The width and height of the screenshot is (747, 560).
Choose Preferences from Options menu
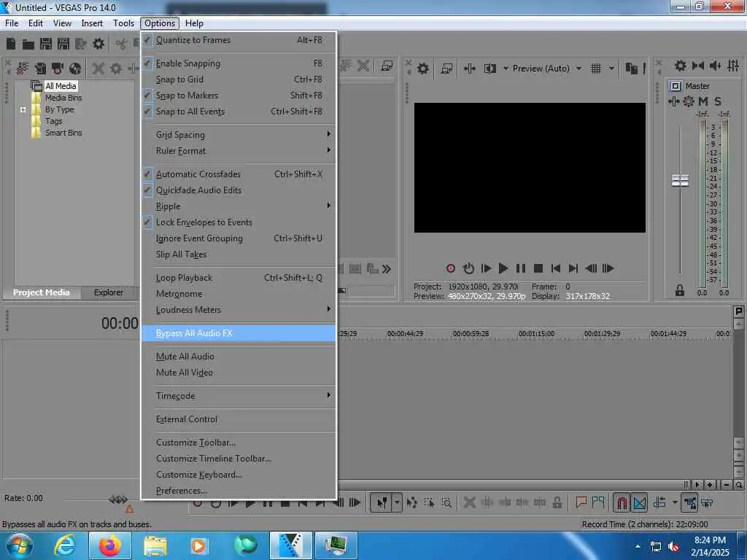[239, 491]
